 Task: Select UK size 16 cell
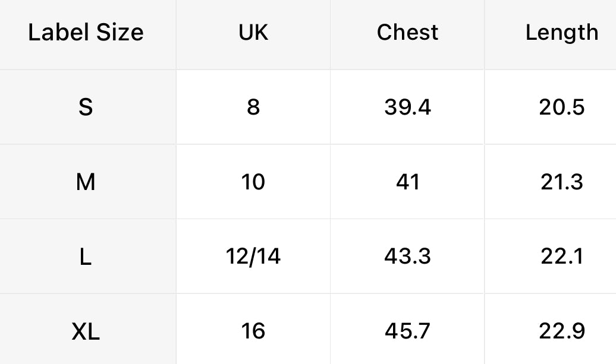click(x=253, y=330)
